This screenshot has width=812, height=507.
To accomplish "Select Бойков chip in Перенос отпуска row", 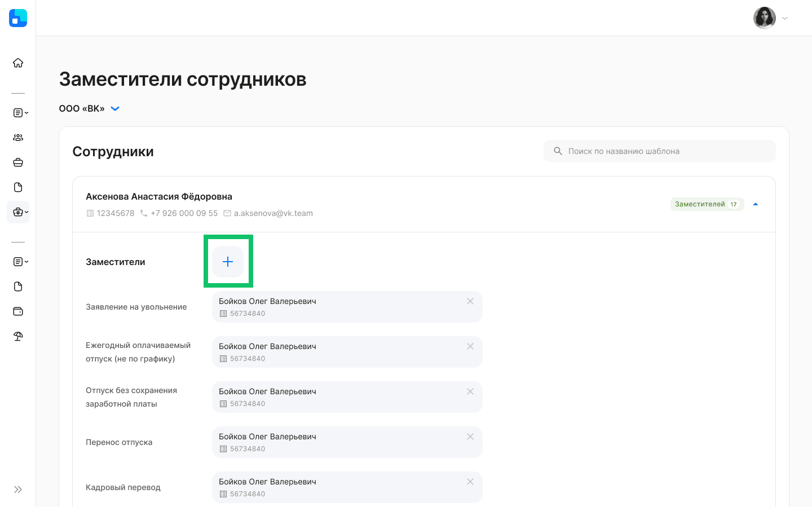I will (347, 442).
